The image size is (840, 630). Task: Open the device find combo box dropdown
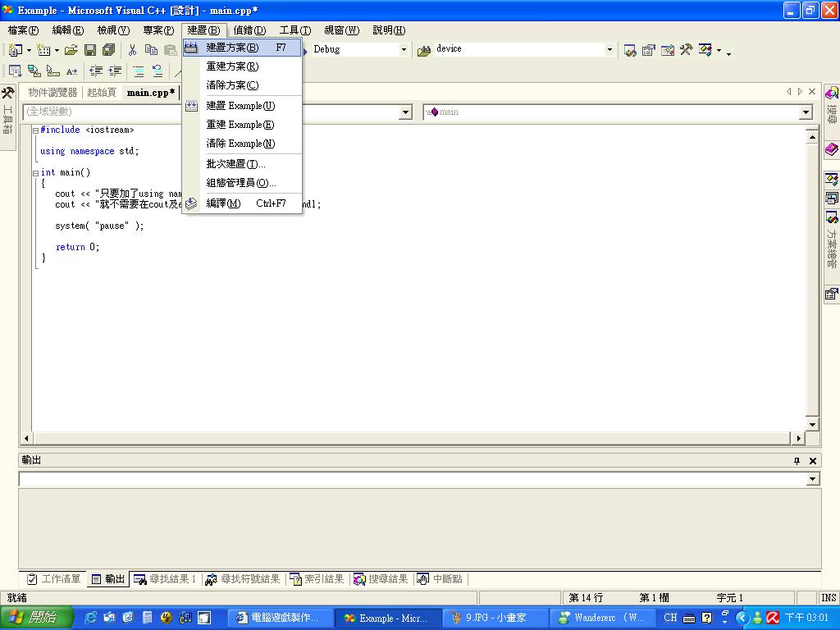point(609,49)
